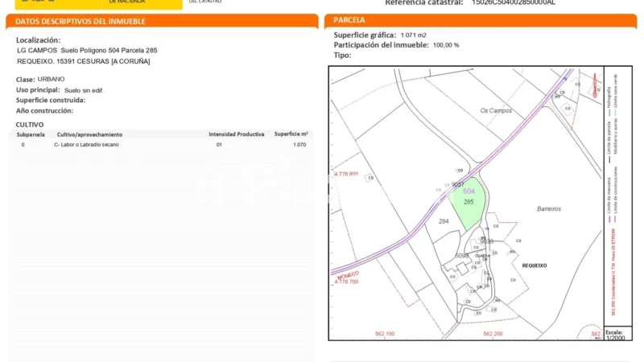The width and height of the screenshot is (644, 362).
Task: Click the 100,00 % participation value
Action: point(446,45)
